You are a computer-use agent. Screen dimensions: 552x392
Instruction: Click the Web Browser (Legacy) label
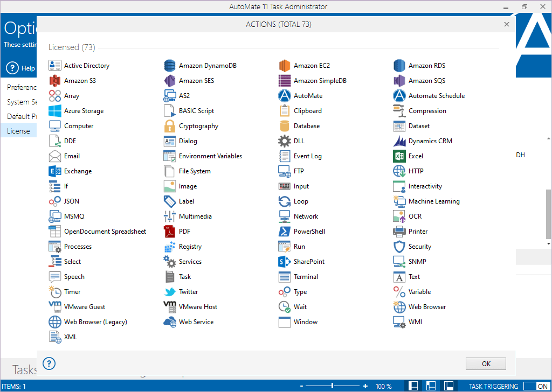coord(95,321)
